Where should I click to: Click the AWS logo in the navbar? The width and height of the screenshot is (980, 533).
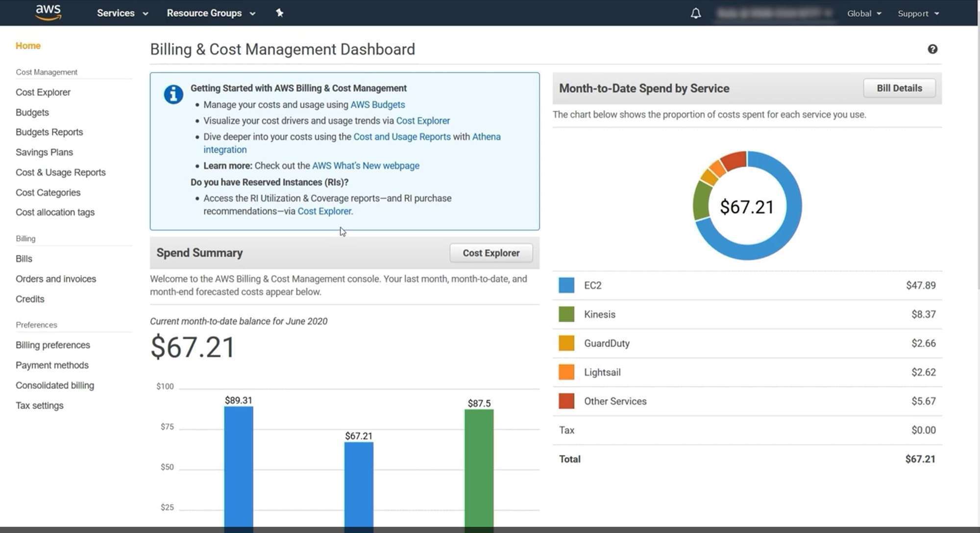[48, 13]
